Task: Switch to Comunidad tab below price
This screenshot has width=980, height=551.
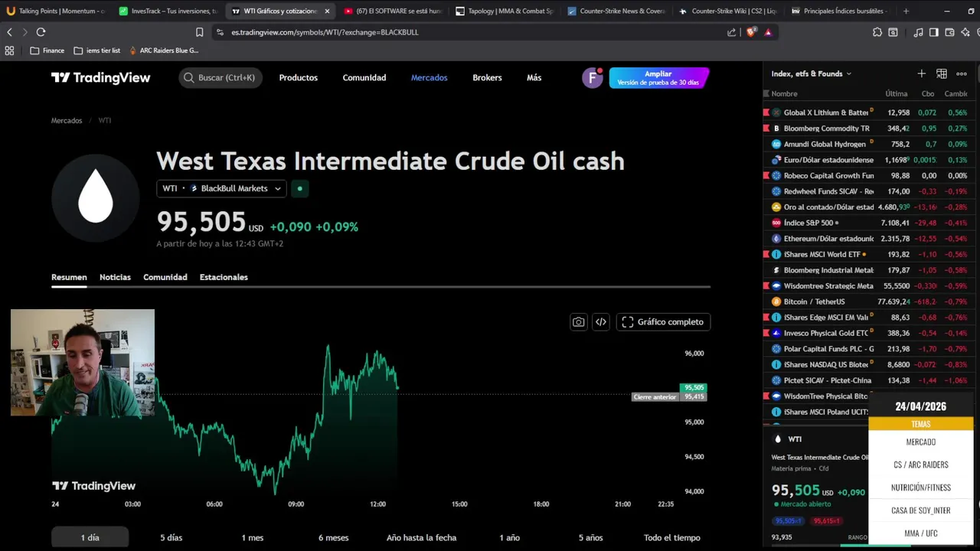Action: [x=165, y=277]
